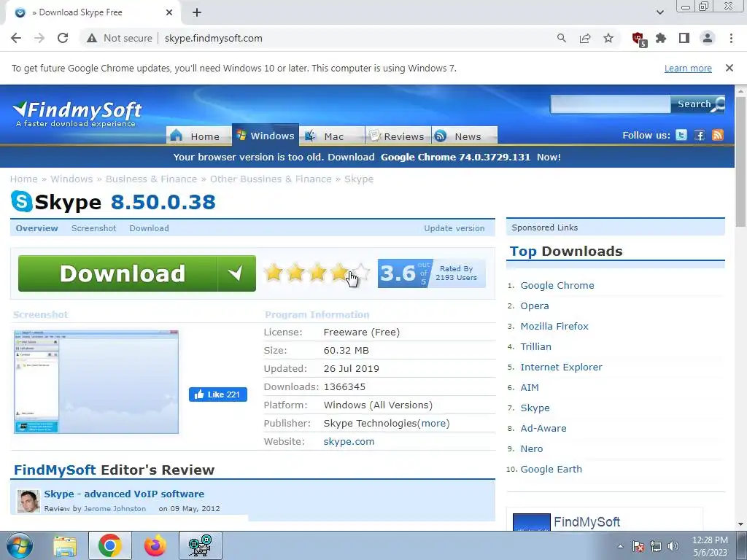The image size is (747, 560).
Task: Share this page via the share icon
Action: (x=585, y=38)
